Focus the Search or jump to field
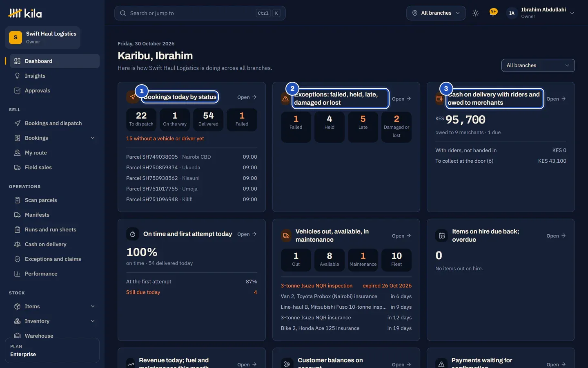The width and height of the screenshot is (588, 368). 200,13
